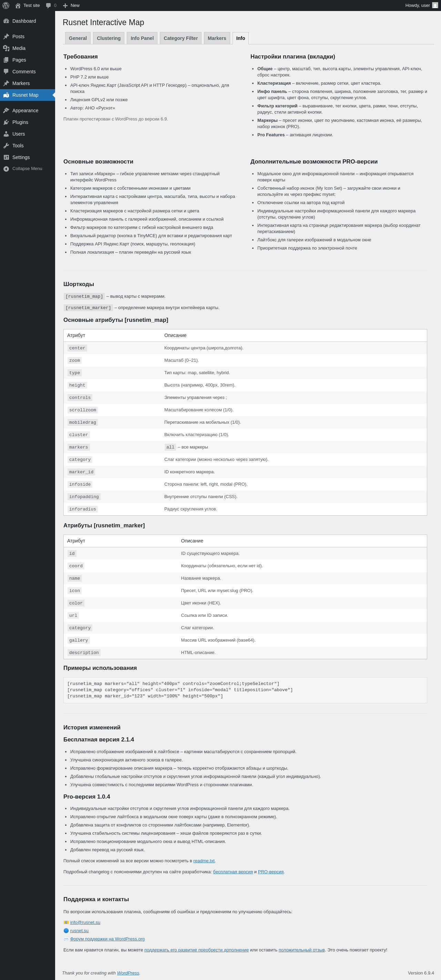Click the Appearance brush icon
The height and width of the screenshot is (980, 441).
6,110
